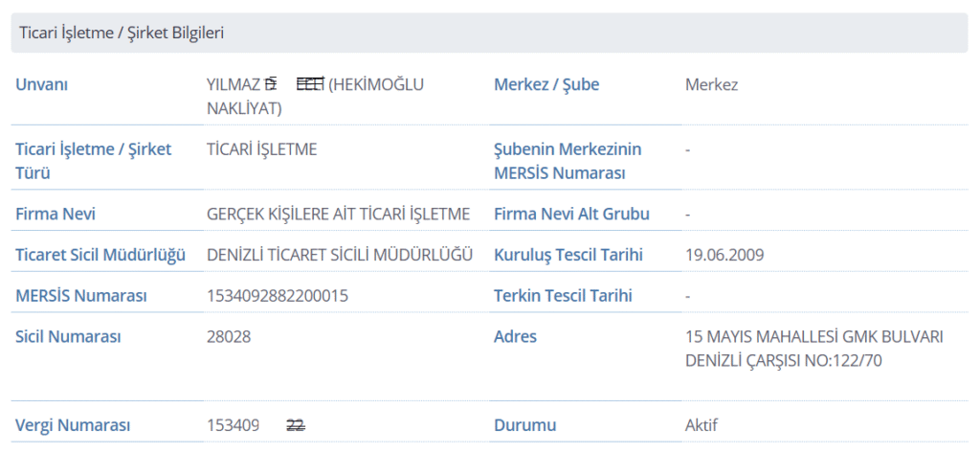Click the Sicil Numarası label
Viewport: 980px width, 454px height.
[68, 336]
